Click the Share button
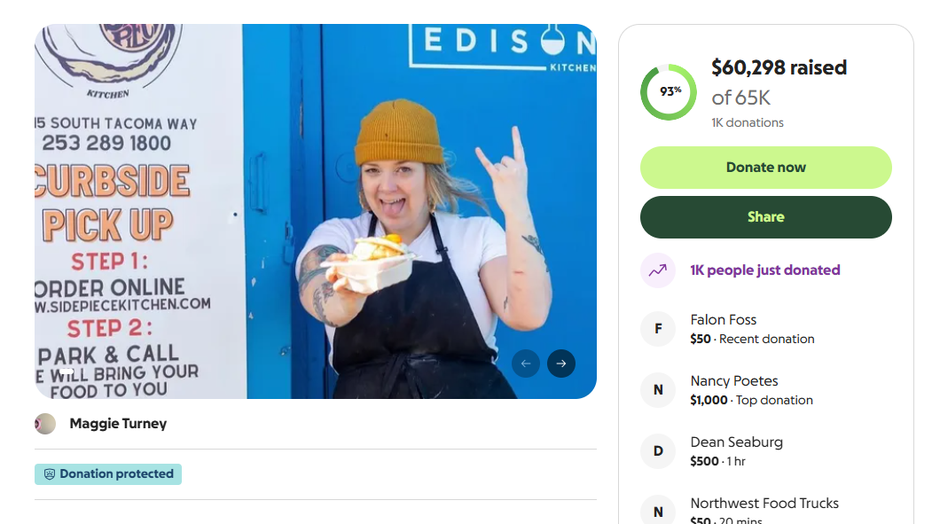Image resolution: width=932 pixels, height=524 pixels. point(766,217)
